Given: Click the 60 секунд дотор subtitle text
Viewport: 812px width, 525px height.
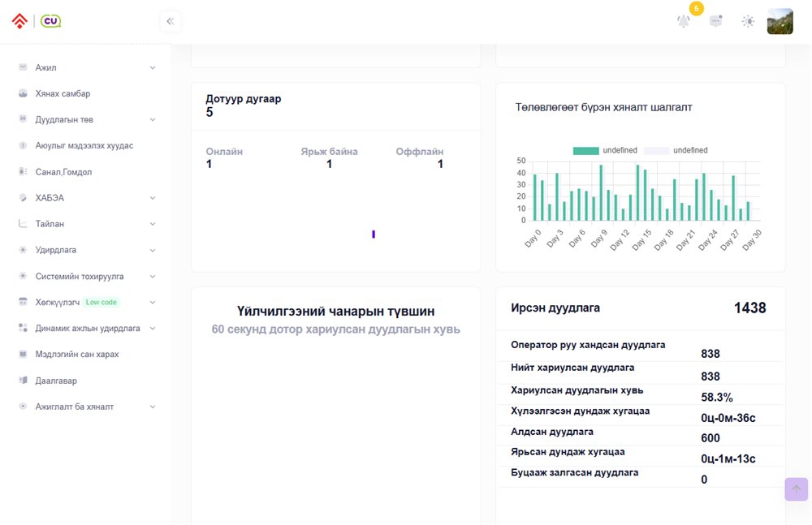Looking at the screenshot, I should (x=335, y=329).
